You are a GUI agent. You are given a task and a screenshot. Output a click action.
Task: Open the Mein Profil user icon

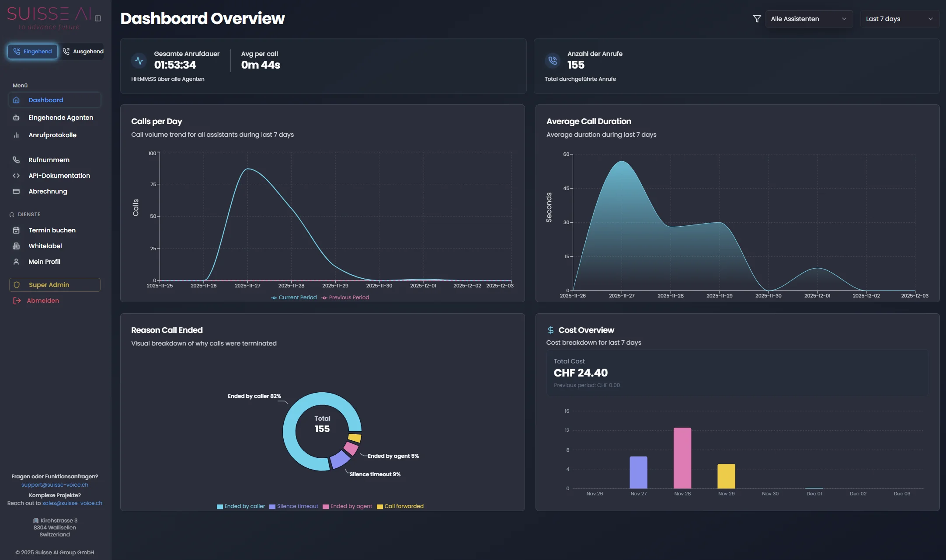tap(16, 262)
